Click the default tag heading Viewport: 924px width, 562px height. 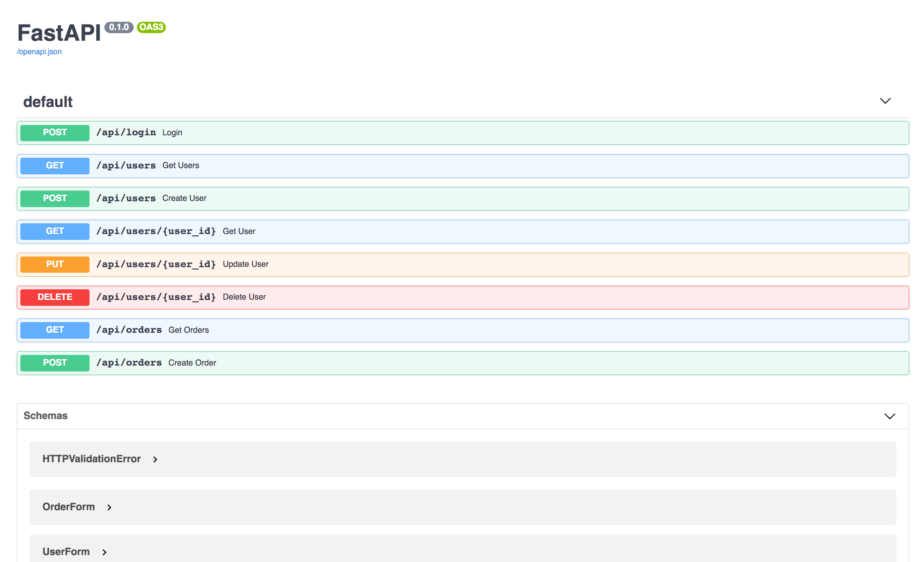pos(48,102)
